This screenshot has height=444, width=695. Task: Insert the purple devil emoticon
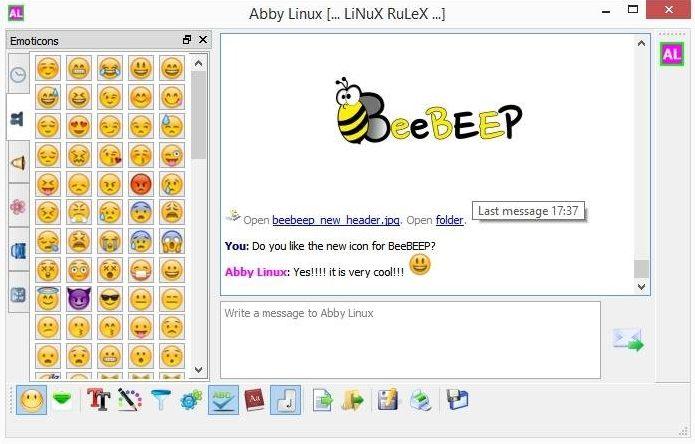[x=78, y=299]
